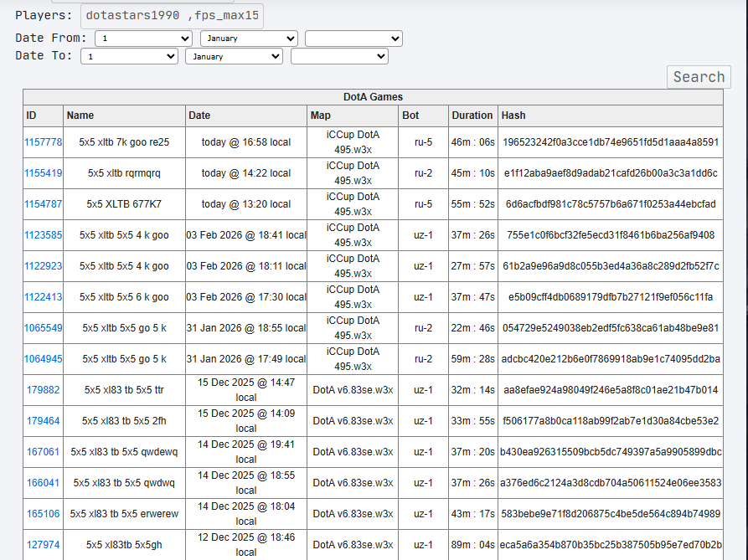Open game ID 127974
Screen dimensions: 748x560
[43, 545]
